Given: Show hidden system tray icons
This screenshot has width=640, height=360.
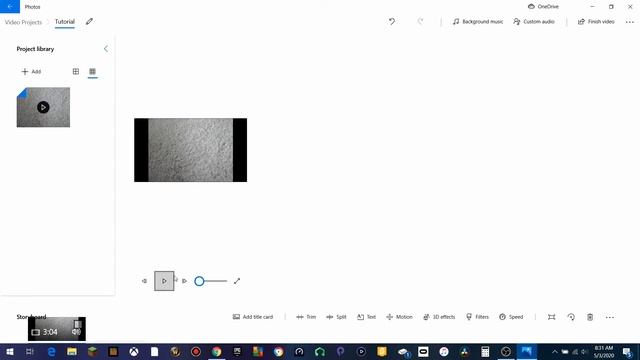Looking at the screenshot, I should (x=555, y=352).
